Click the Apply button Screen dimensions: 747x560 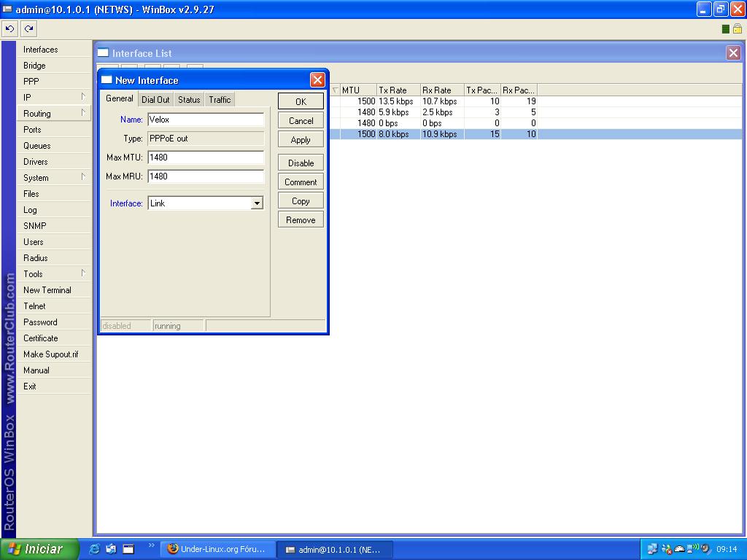tap(301, 139)
